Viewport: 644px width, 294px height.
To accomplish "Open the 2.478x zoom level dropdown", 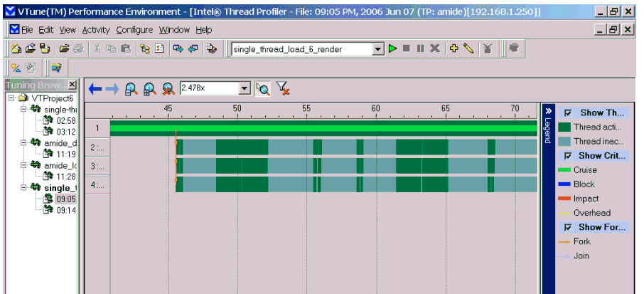I will [245, 88].
